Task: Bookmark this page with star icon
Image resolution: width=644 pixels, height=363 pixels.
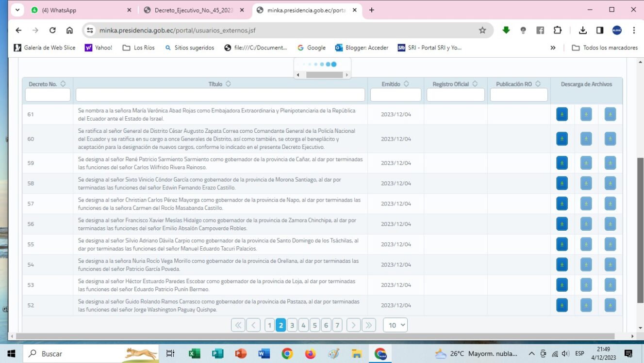Action: click(x=482, y=30)
